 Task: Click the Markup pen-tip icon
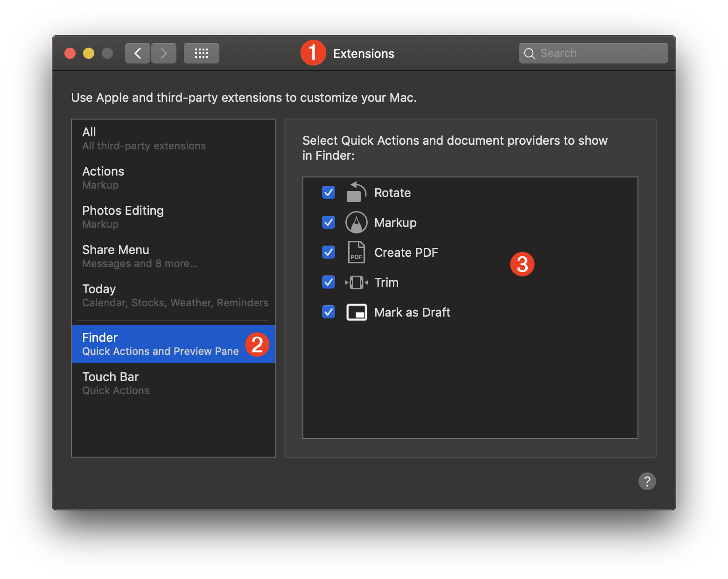(357, 222)
